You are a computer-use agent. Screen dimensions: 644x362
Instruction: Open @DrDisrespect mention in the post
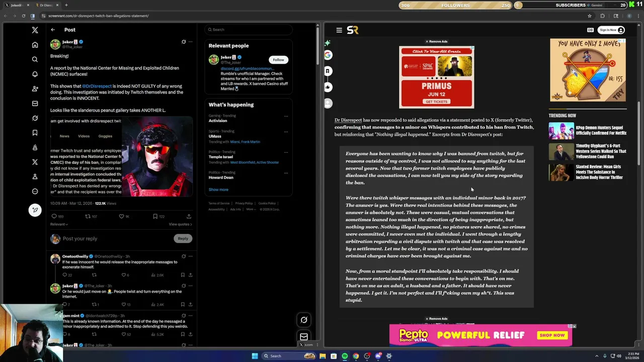pyautogui.click(x=97, y=86)
